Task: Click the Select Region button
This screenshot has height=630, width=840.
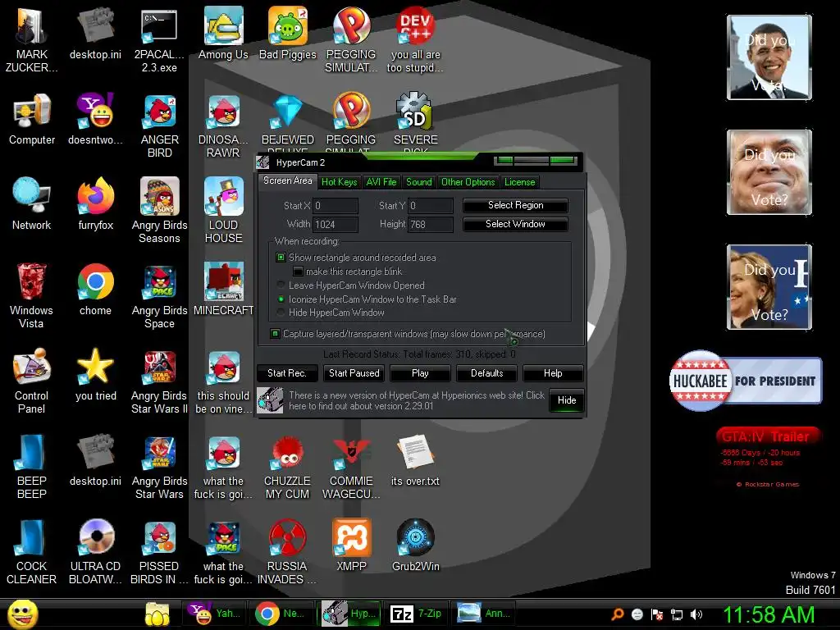Action: click(515, 205)
